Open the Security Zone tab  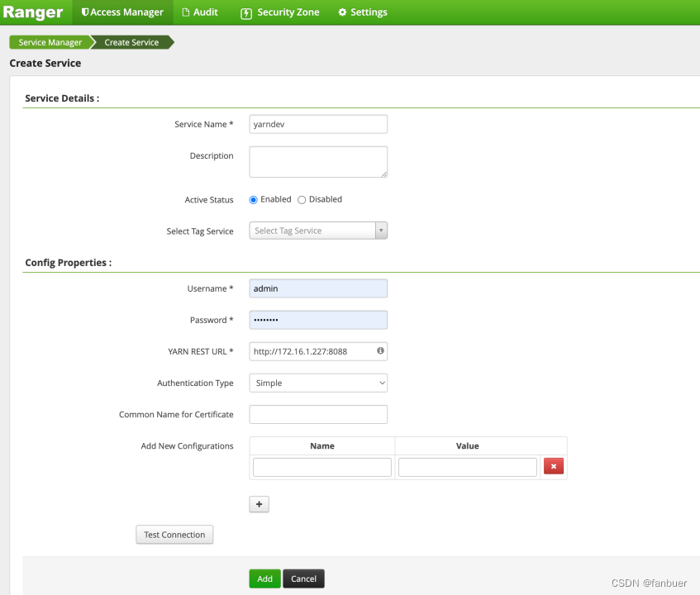280,12
